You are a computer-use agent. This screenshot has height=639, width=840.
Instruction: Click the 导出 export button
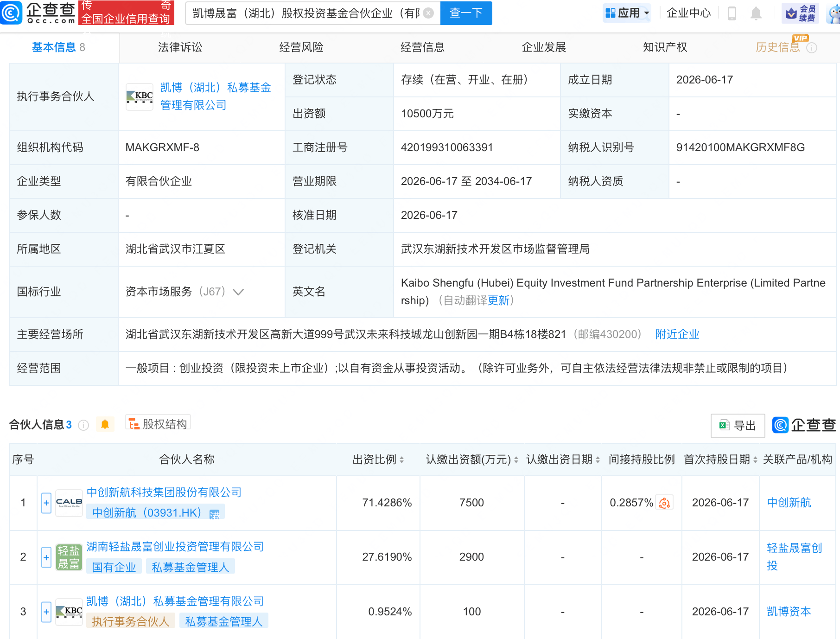tap(738, 426)
